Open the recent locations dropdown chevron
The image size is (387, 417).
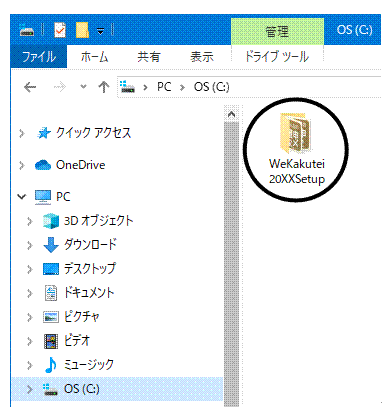(83, 87)
